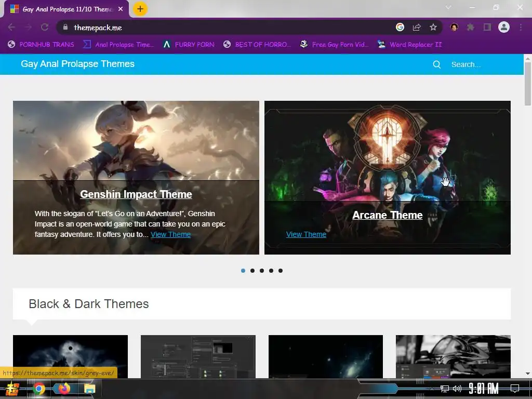Open the black-and-white car theme thumbnail

[453, 356]
